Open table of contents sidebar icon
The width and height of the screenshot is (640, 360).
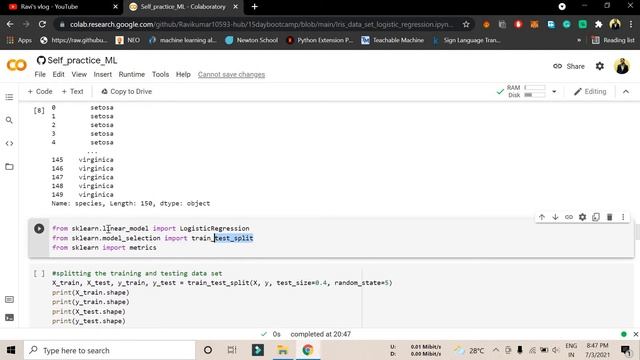(9, 97)
